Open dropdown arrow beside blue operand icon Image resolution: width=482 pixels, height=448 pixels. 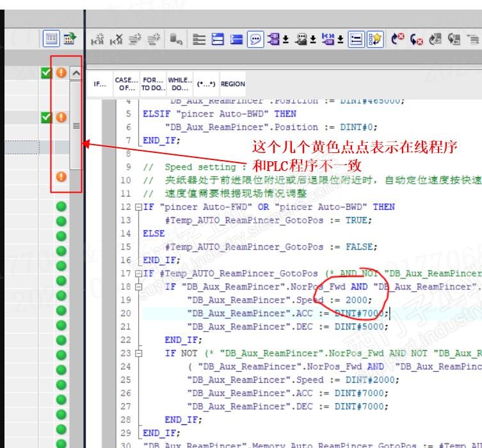341,39
